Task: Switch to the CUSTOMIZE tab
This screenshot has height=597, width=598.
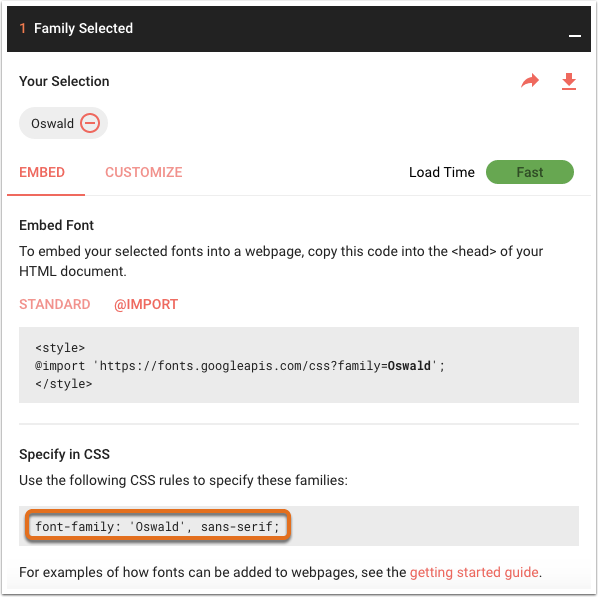Action: click(x=144, y=172)
